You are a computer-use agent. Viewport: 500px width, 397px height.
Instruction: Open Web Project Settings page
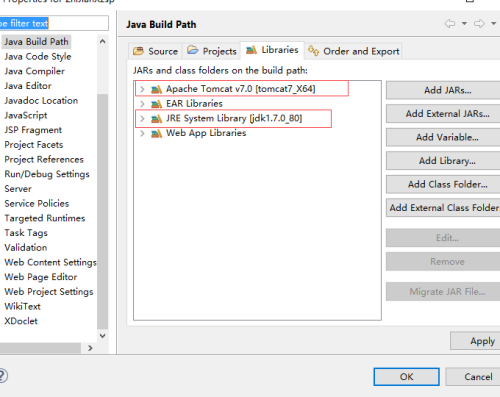49,292
